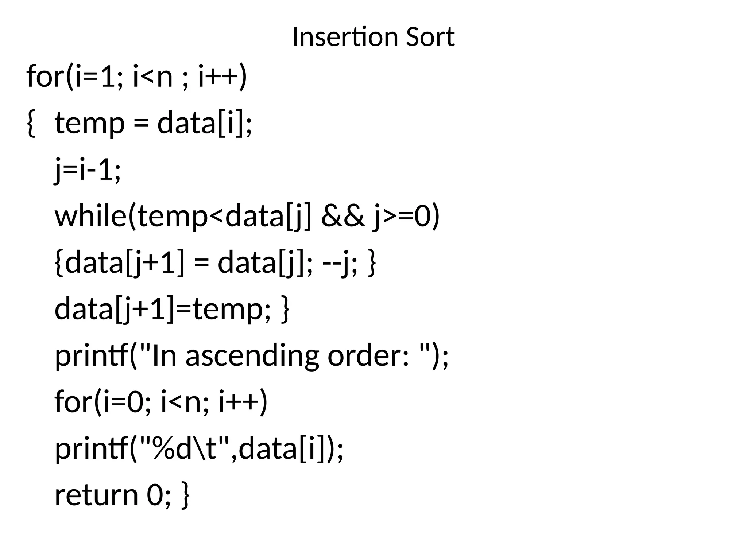Click the "for(i=1; i<n ; i++)" line
Viewport: 747px width, 560px height.
[137, 77]
